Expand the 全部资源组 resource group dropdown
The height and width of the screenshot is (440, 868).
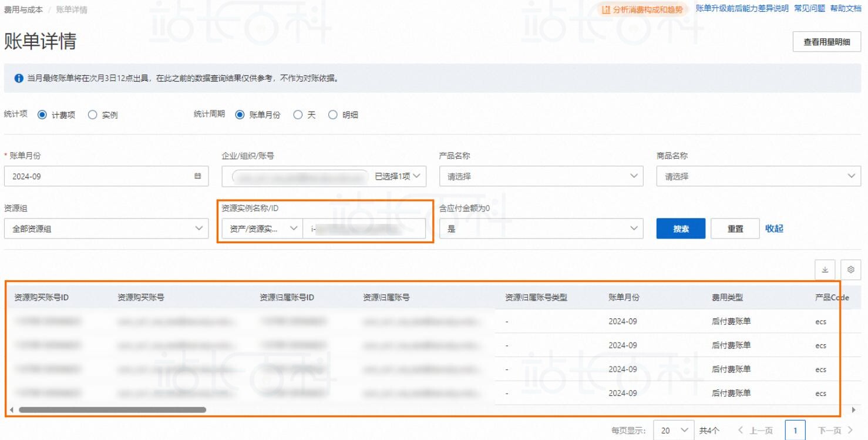pos(106,229)
